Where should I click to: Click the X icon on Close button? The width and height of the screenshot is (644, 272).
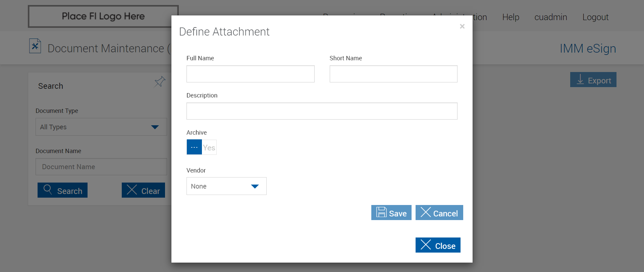click(x=426, y=245)
